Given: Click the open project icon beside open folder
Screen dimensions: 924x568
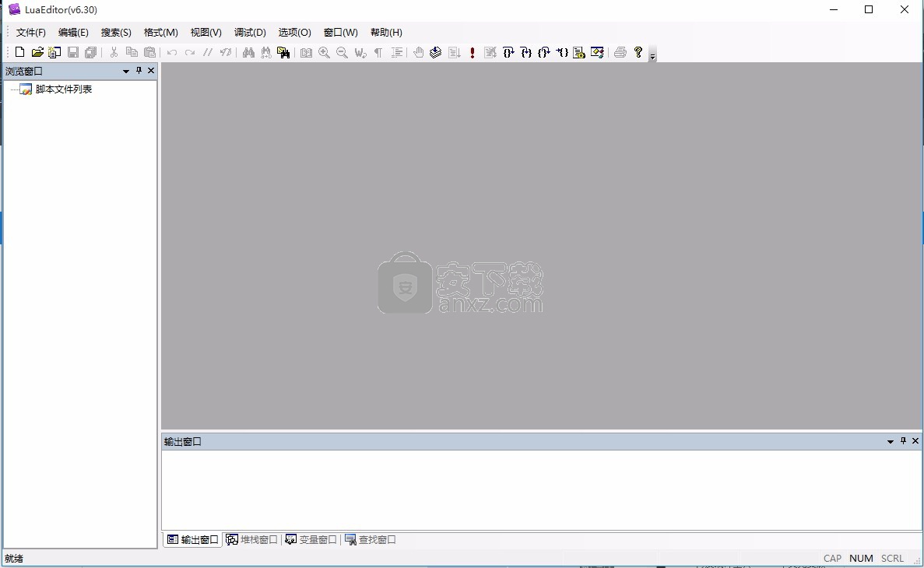Looking at the screenshot, I should (54, 52).
